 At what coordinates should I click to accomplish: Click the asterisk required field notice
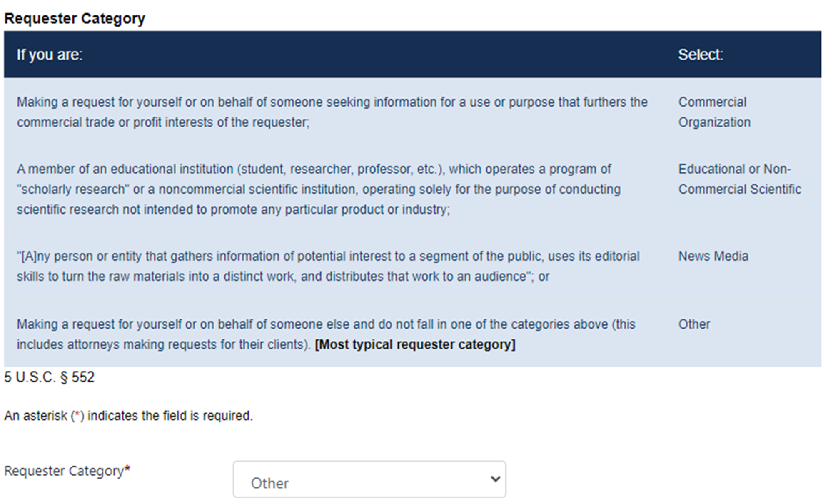[128, 416]
